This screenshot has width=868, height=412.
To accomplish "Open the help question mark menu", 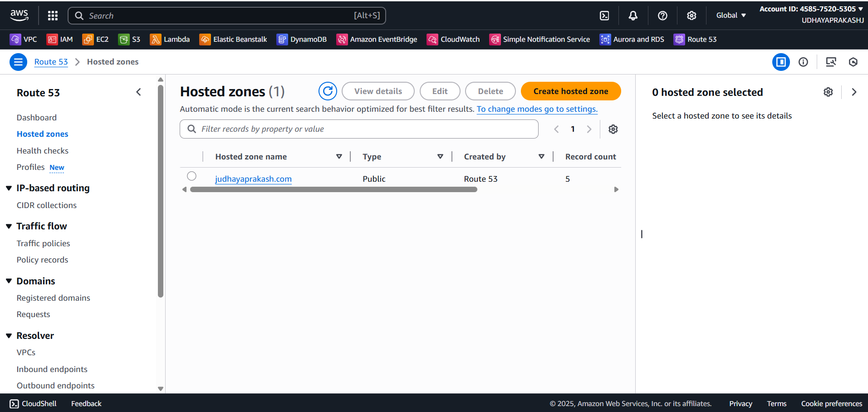I will (x=662, y=15).
